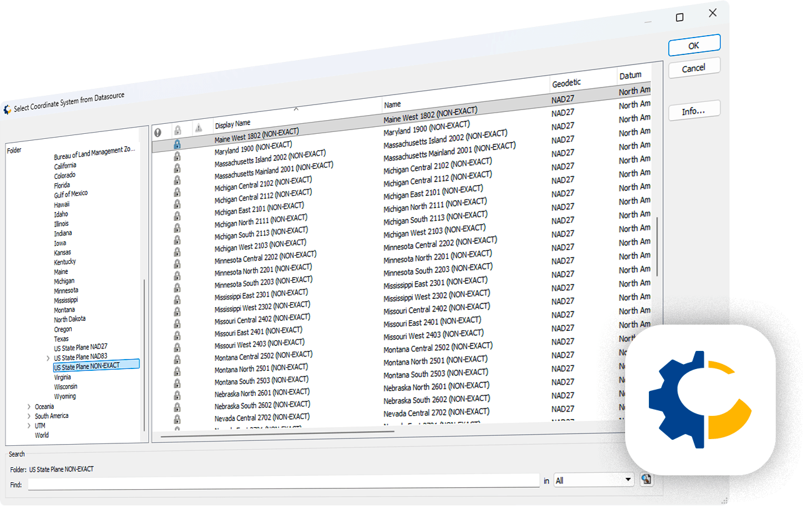Screen dimensions: 812x506
Task: Select the World folder
Action: (41, 435)
